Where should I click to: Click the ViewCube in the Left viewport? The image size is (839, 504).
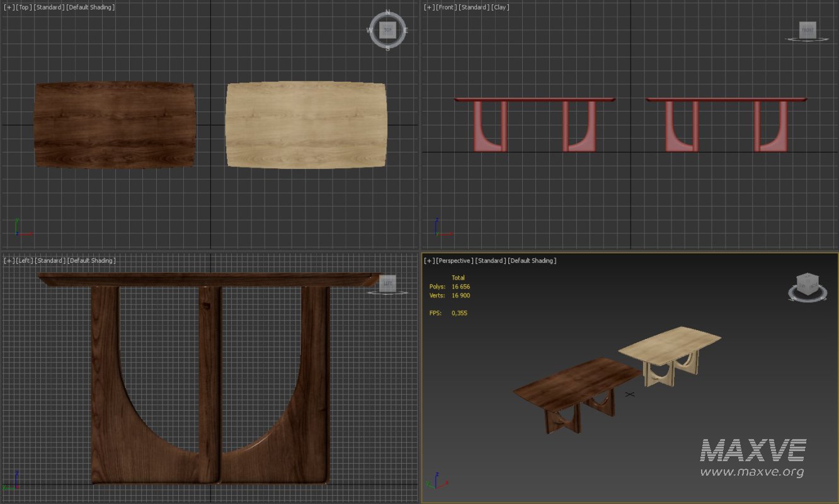point(388,283)
